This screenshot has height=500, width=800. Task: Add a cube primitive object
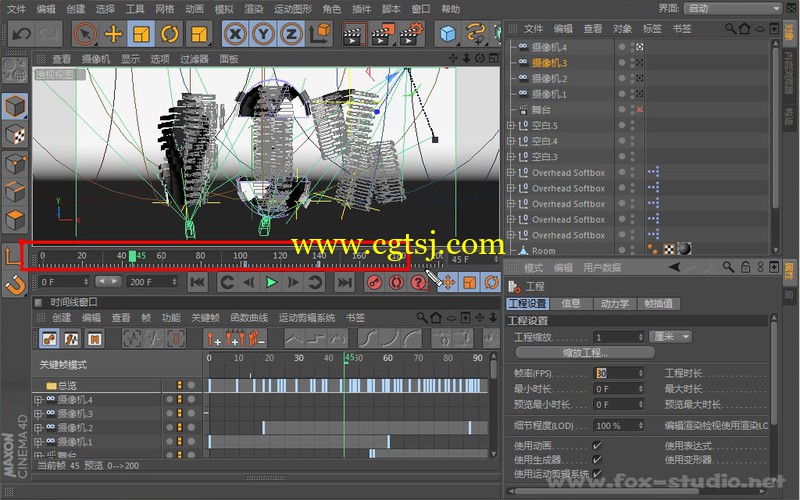pyautogui.click(x=448, y=34)
